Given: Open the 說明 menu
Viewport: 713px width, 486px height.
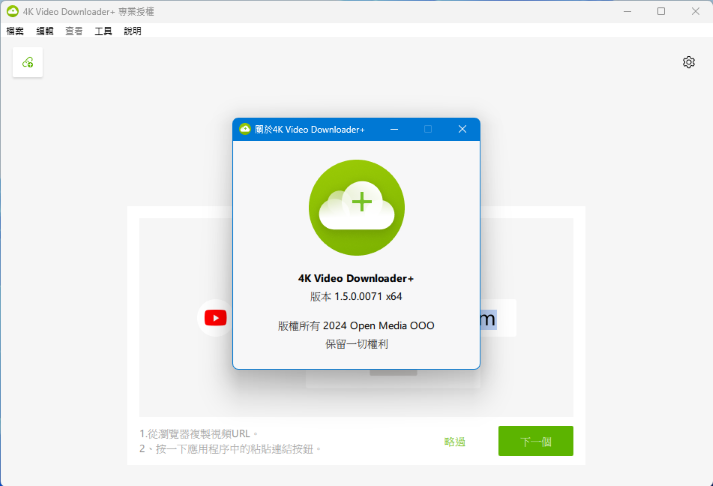Looking at the screenshot, I should pyautogui.click(x=132, y=31).
